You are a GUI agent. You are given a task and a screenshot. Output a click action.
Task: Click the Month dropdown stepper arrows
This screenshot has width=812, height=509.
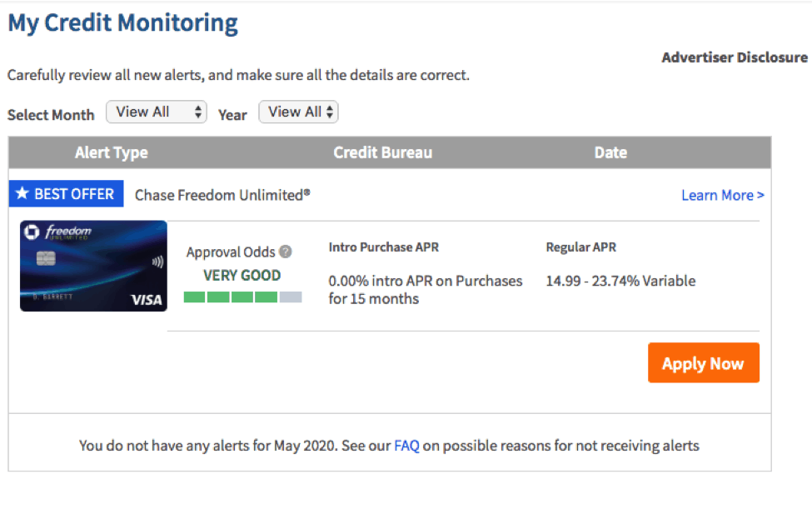pyautogui.click(x=198, y=112)
